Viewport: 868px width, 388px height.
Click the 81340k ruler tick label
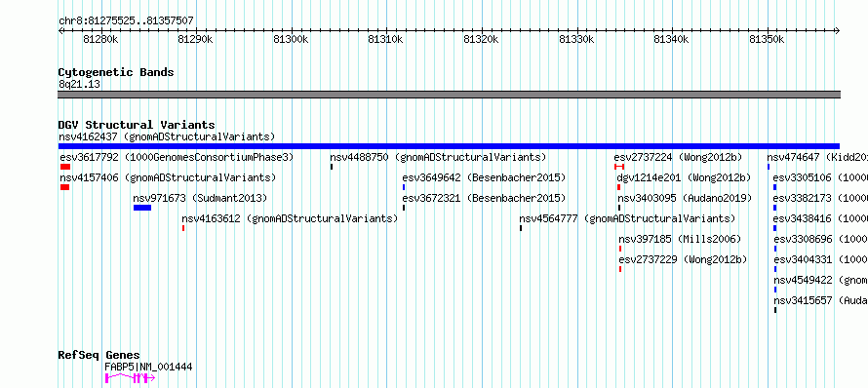pos(672,40)
